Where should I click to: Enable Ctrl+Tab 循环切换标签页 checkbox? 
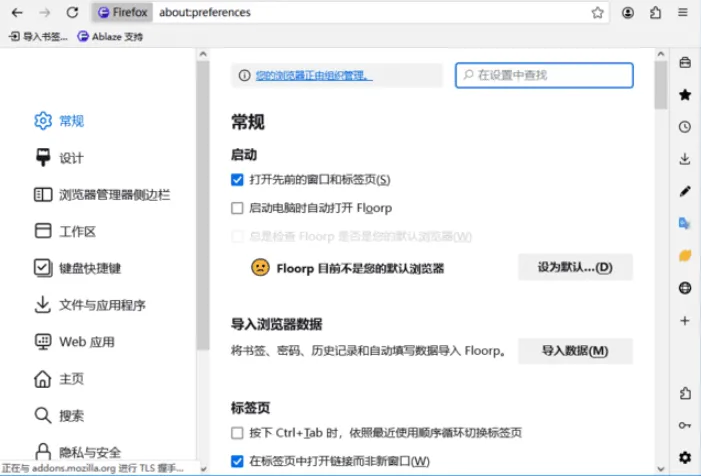click(237, 433)
